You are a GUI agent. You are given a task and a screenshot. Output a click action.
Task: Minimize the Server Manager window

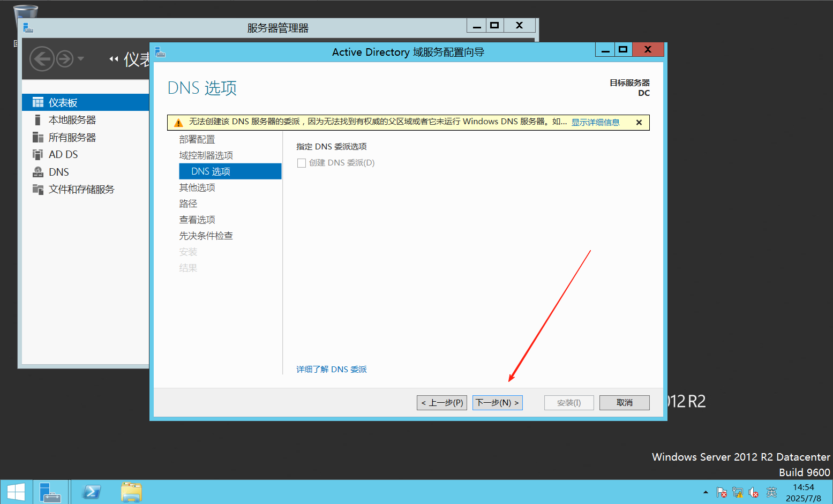coord(477,25)
